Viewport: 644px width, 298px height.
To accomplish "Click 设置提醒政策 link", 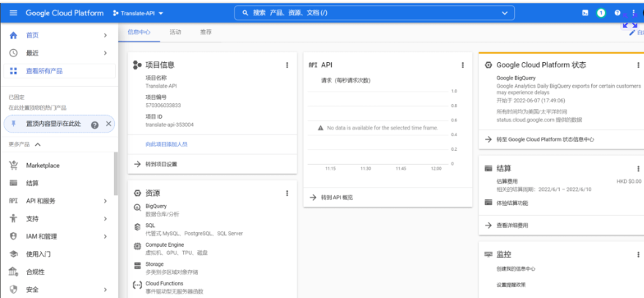I will pos(511,284).
